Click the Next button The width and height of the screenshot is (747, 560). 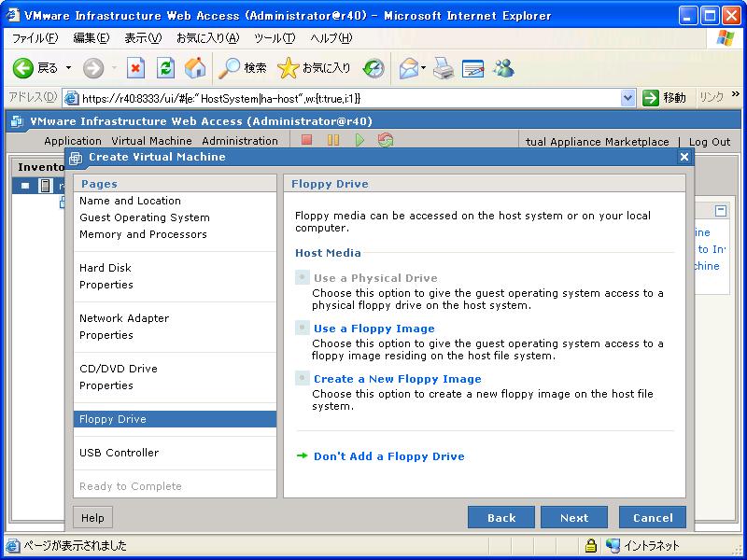coord(574,518)
